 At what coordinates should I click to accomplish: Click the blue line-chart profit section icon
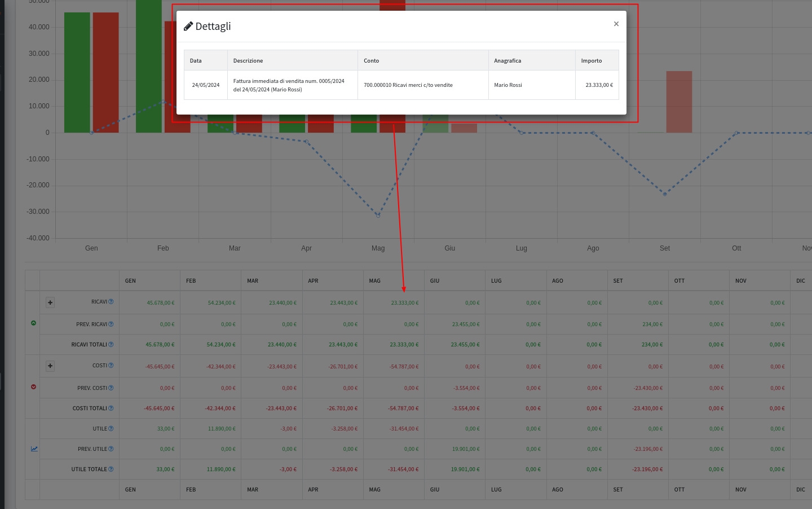[34, 449]
